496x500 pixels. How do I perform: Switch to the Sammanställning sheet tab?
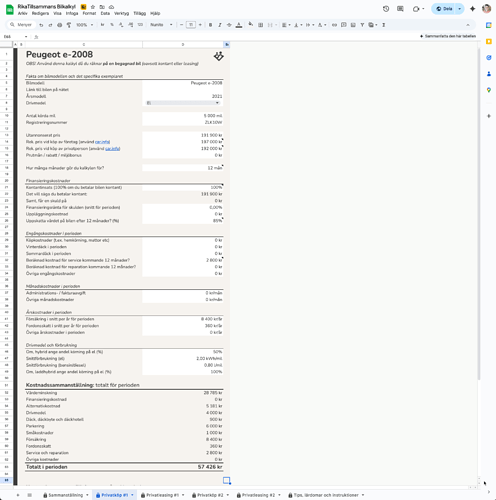(x=66, y=495)
